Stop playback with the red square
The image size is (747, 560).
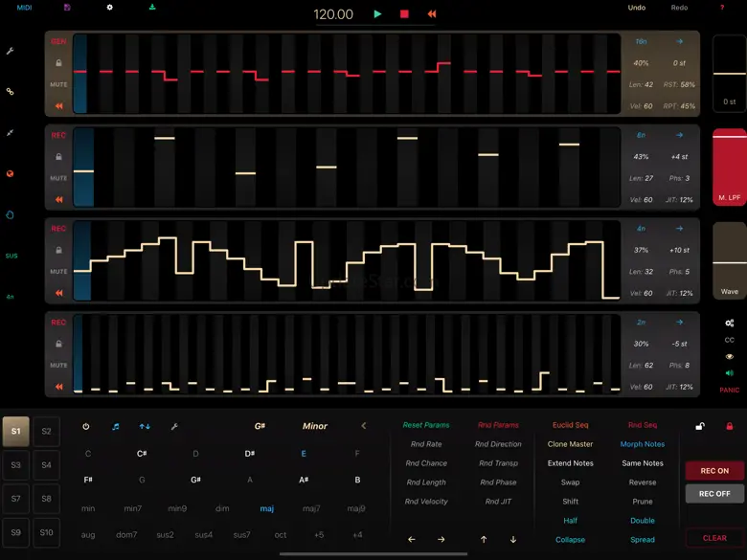tap(404, 13)
